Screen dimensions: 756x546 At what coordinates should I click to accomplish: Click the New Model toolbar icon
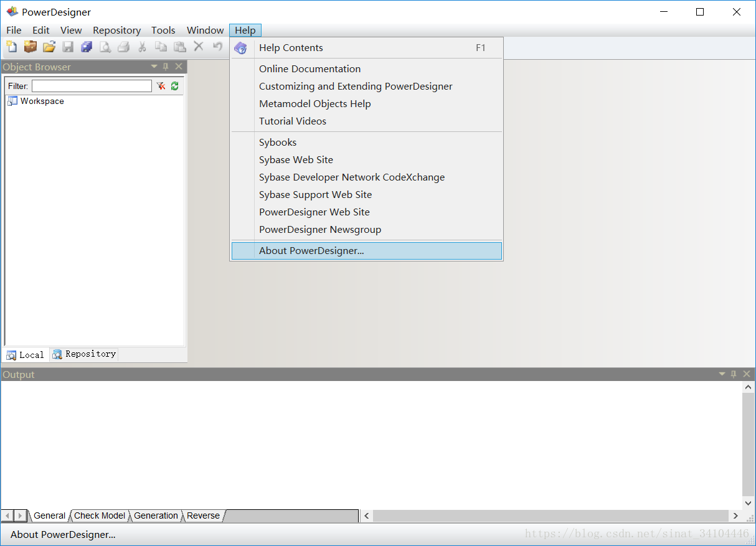11,47
